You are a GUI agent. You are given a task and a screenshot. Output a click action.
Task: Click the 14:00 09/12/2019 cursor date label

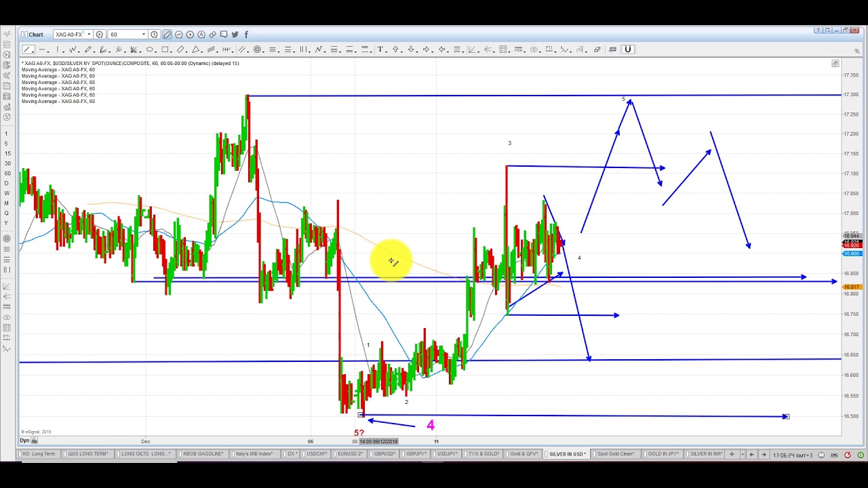click(378, 441)
